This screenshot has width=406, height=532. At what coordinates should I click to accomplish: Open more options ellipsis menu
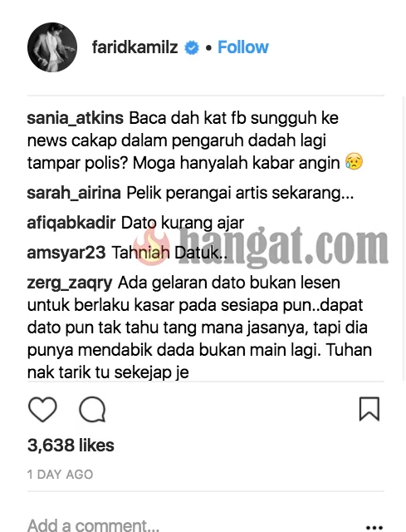point(374,528)
